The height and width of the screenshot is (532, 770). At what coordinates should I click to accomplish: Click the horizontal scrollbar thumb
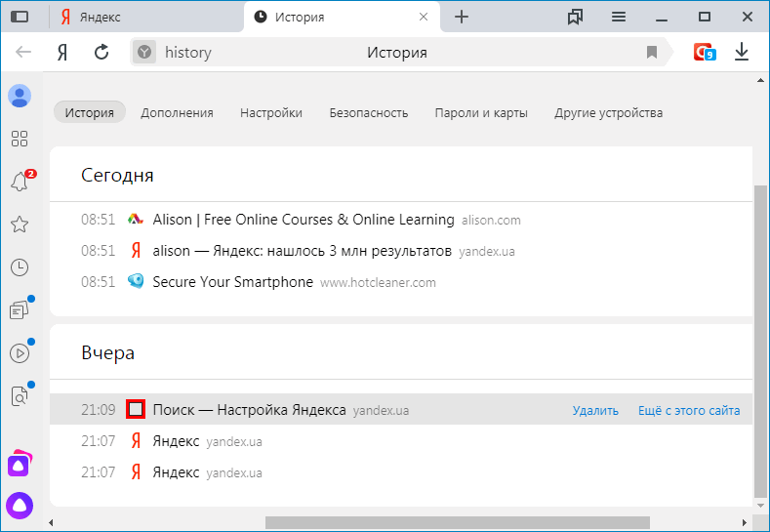click(457, 522)
